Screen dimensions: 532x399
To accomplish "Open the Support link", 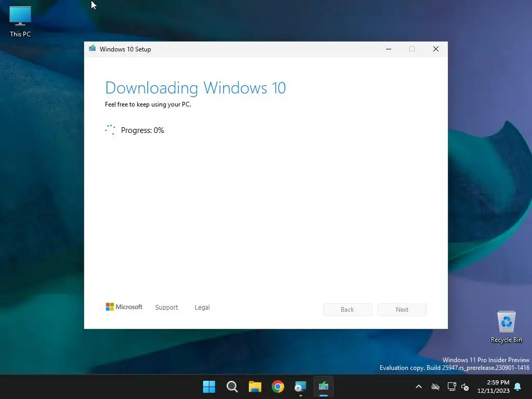I will [167, 307].
